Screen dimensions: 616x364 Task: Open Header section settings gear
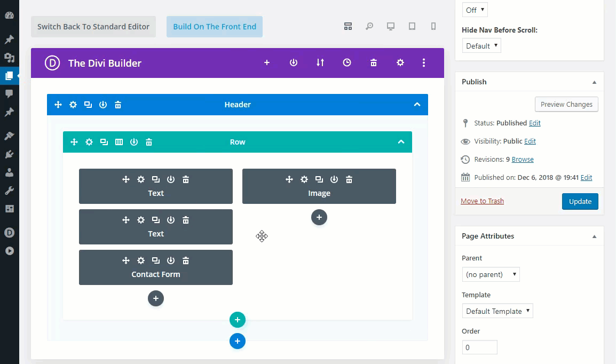[x=73, y=105]
